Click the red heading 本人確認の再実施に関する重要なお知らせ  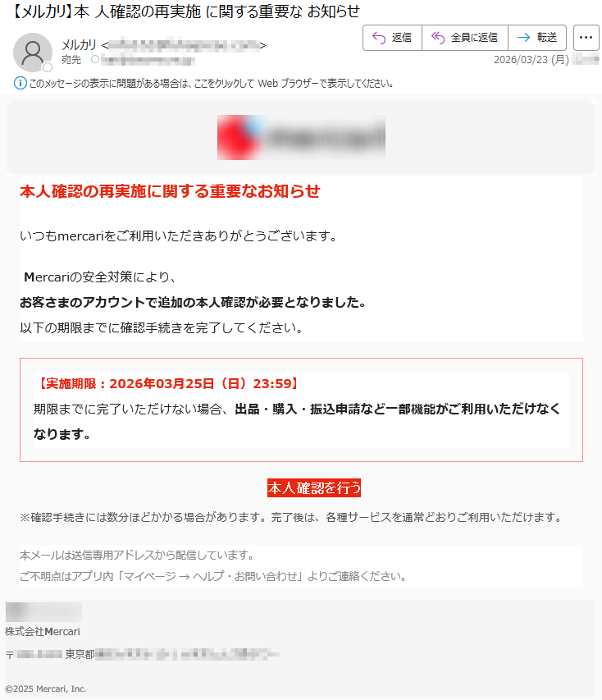click(170, 191)
